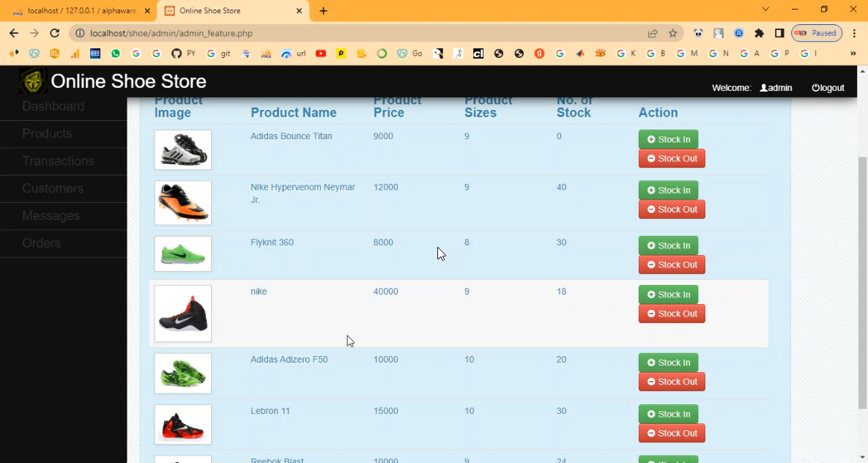Click the share page icon in address bar

tap(653, 33)
